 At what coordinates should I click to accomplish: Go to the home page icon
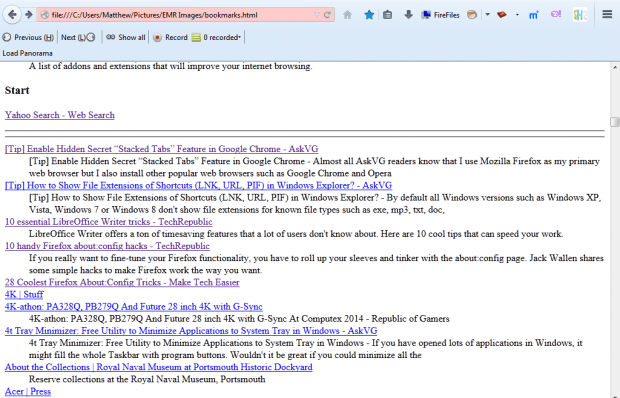coord(347,15)
